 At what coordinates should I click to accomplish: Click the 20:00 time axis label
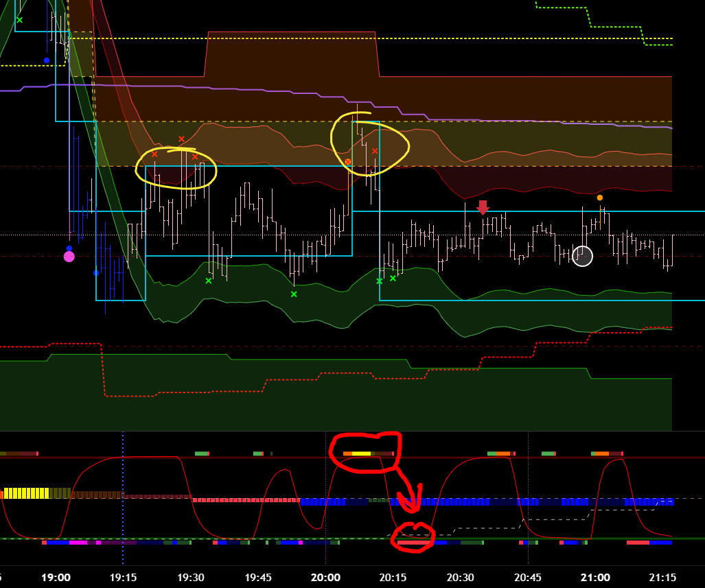click(x=325, y=578)
